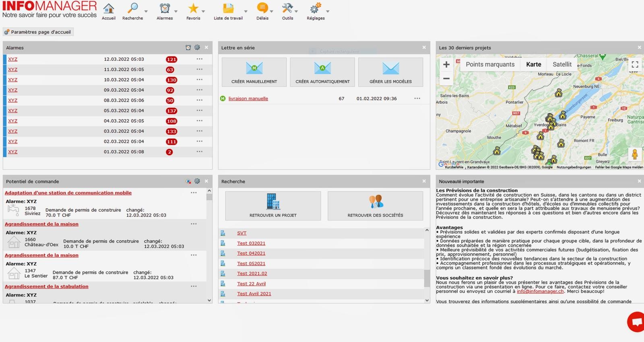The width and height of the screenshot is (644, 342).
Task: Click Créer automatiquement button
Action: click(x=322, y=72)
